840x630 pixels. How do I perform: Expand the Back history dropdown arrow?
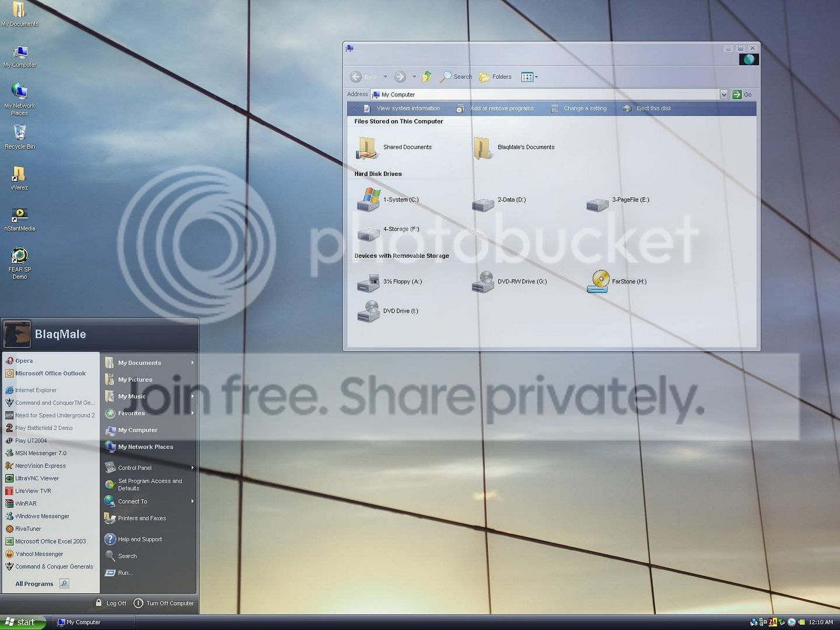(385, 76)
